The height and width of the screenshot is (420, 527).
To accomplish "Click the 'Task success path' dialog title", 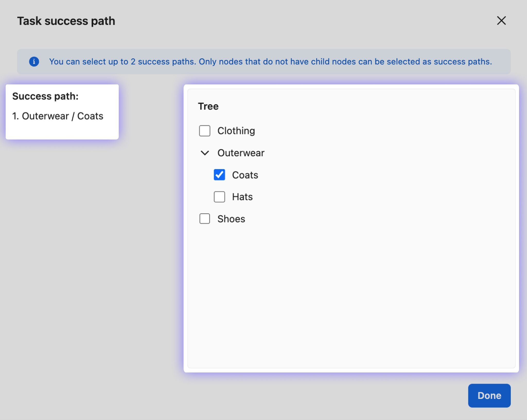I will coord(66,21).
